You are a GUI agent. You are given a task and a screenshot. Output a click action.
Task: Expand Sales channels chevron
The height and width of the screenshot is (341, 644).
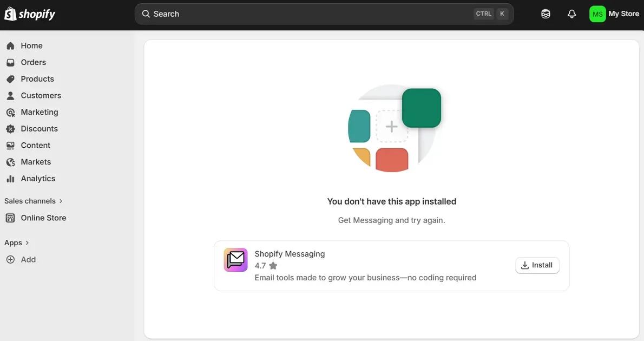pos(61,201)
